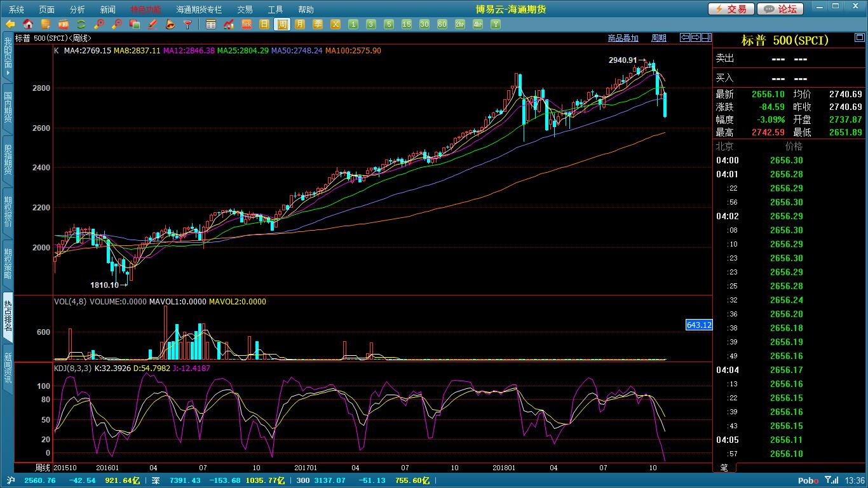Refresh data with the green arrows icon
This screenshot has height=488, width=868.
pyautogui.click(x=81, y=24)
